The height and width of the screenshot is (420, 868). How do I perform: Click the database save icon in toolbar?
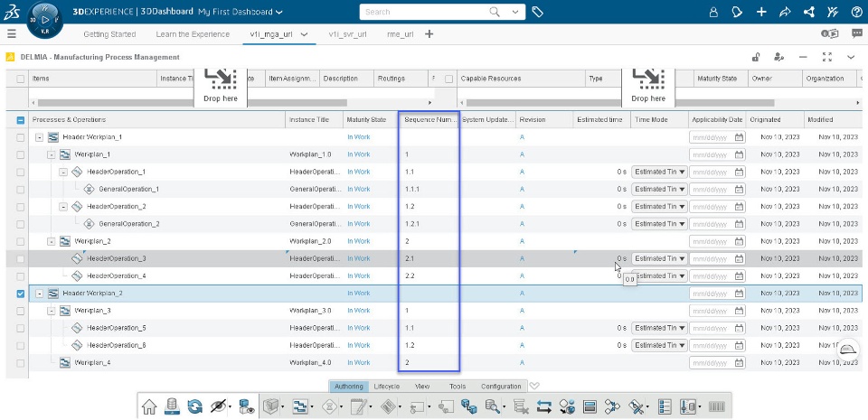(172, 406)
